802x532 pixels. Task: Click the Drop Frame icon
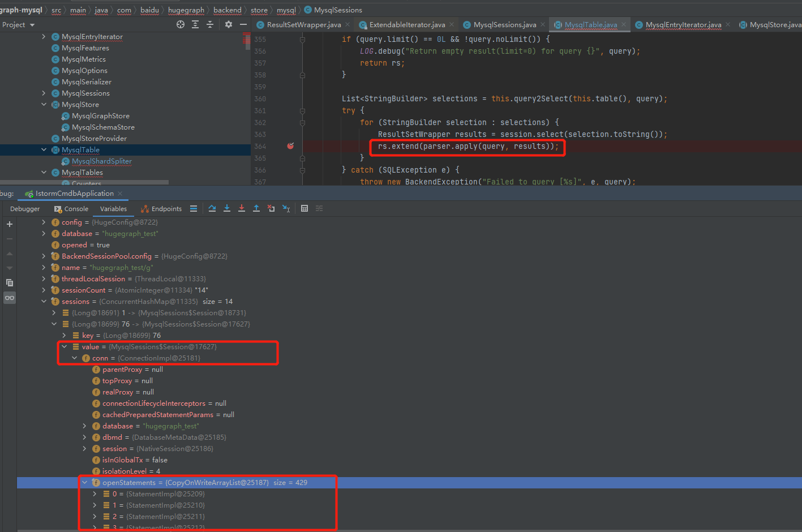[271, 209]
